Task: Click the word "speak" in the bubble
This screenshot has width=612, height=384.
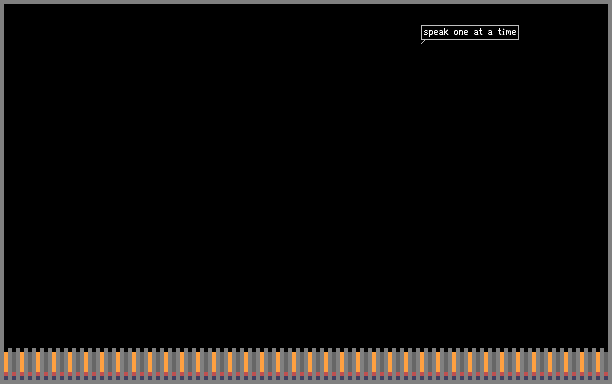Action: (436, 32)
